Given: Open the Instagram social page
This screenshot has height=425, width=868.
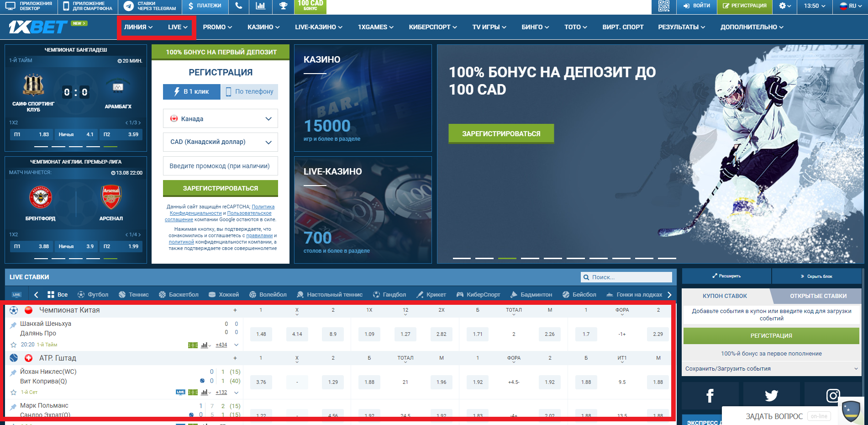Looking at the screenshot, I should (832, 396).
